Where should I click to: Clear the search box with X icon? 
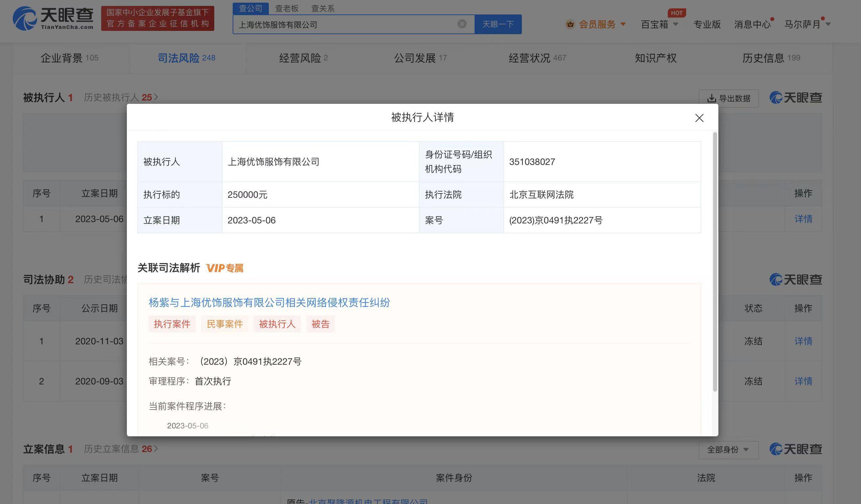point(462,24)
